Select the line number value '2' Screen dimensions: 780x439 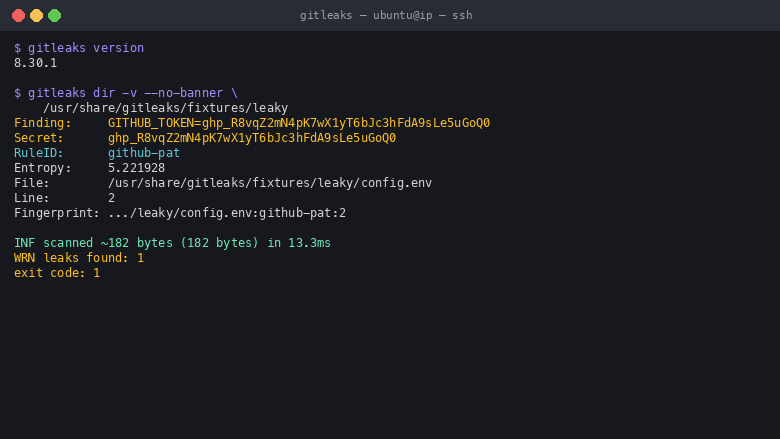click(x=111, y=198)
